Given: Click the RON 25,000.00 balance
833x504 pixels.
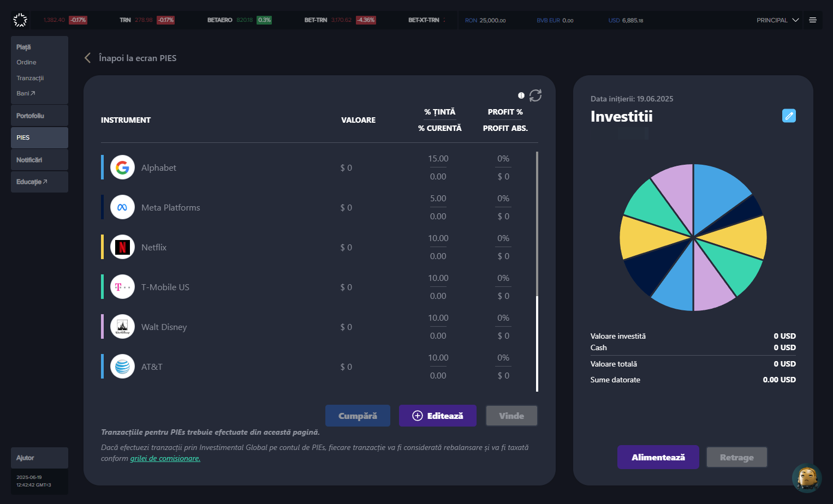Looking at the screenshot, I should click(485, 20).
